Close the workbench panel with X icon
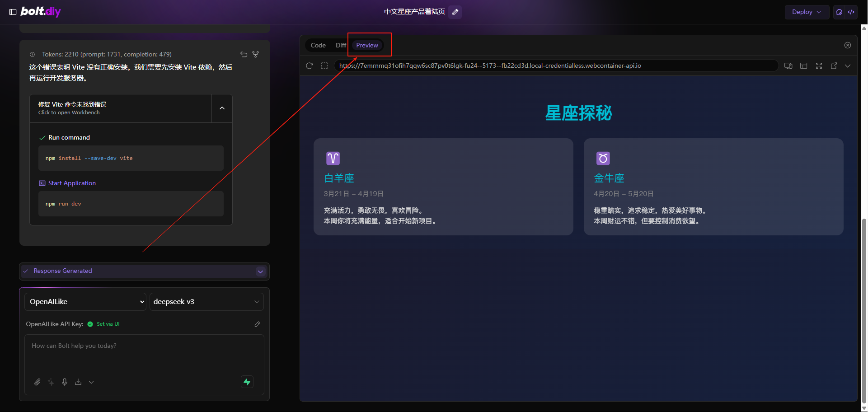Screen dimensions: 868x412 click(x=848, y=45)
